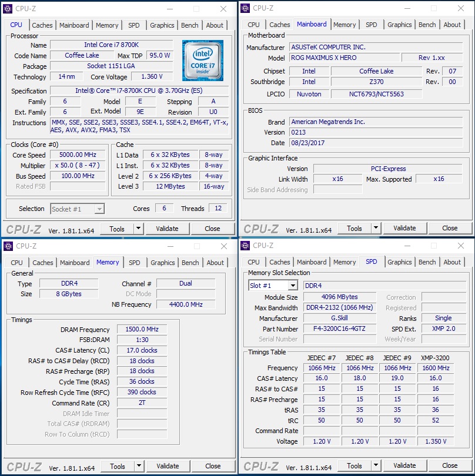Click the motherboard Model field ROG MAXIMUS X HERO
This screenshot has width=475, height=476.
coord(344,58)
